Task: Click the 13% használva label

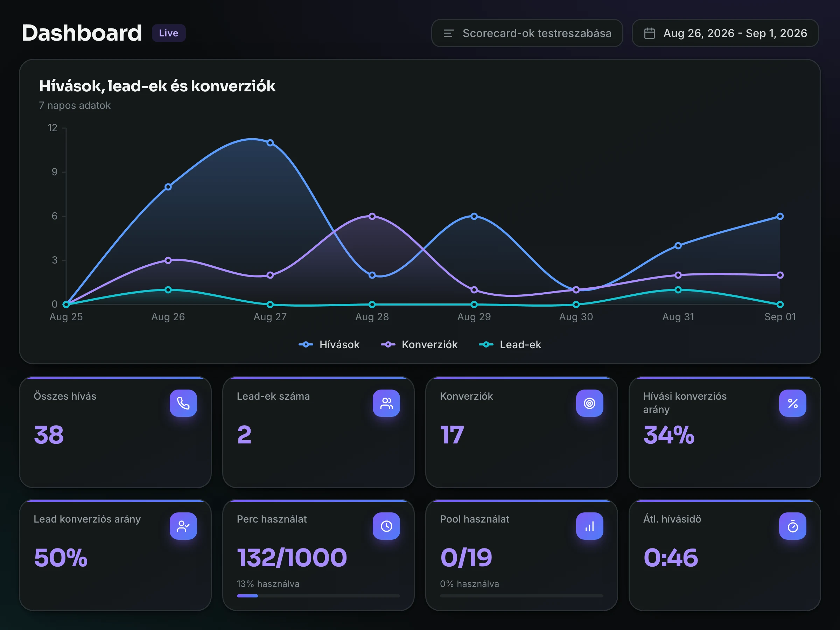Action: point(268,584)
